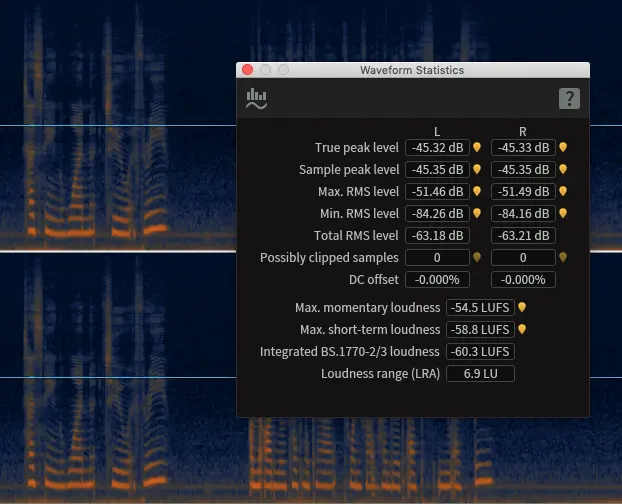Click left Min. RMS level pin icon
The height and width of the screenshot is (504, 622).
[x=477, y=213]
